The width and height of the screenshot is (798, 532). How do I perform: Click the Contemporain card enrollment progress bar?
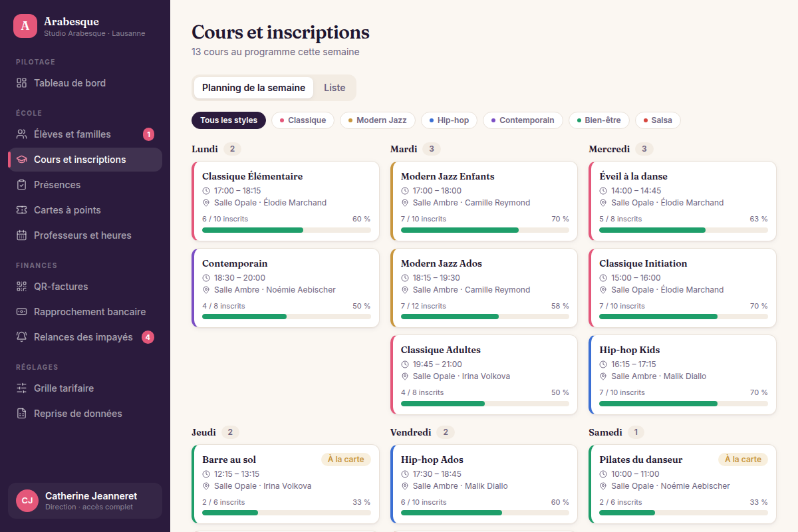287,317
